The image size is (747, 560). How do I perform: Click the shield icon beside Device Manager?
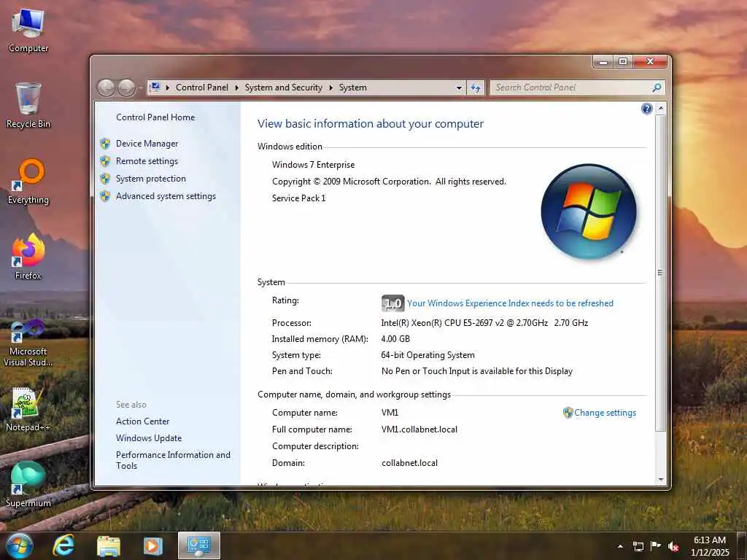tap(105, 144)
